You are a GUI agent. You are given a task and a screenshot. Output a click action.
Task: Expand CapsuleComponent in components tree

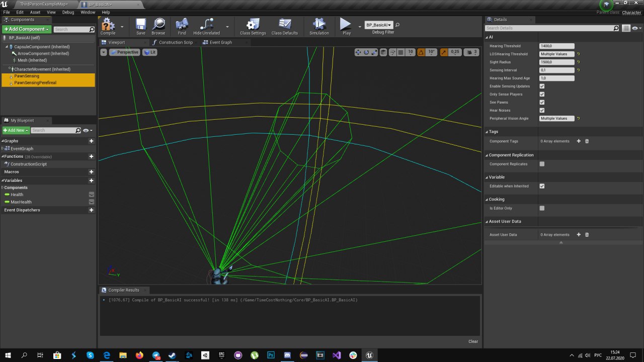click(x=7, y=47)
